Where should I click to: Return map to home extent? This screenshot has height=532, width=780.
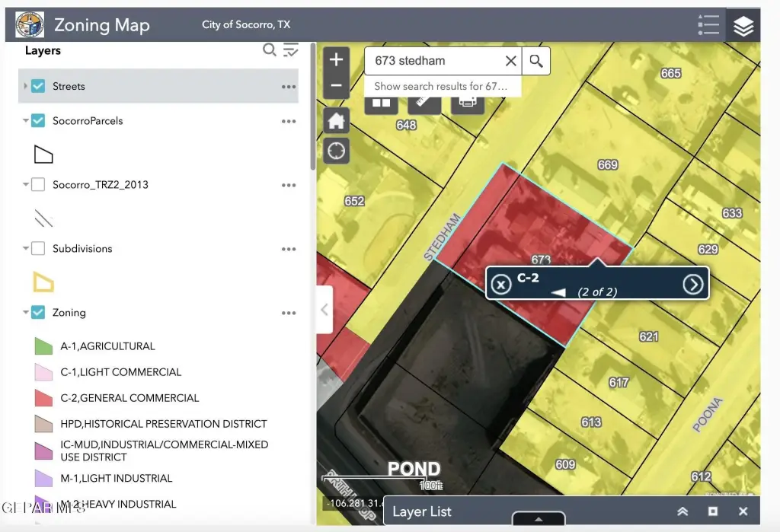tap(336, 120)
